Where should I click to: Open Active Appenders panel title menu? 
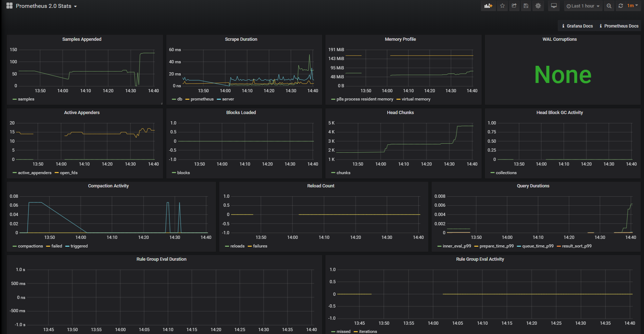pos(82,113)
